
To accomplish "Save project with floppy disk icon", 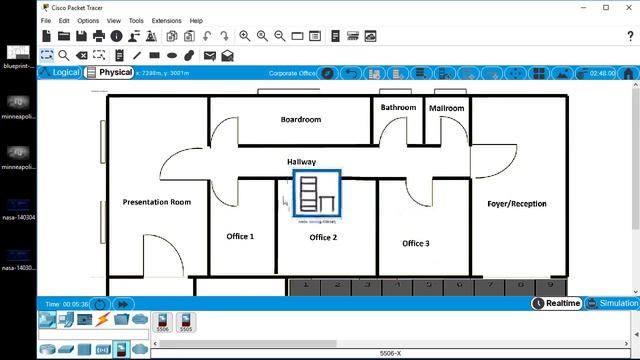I will click(x=82, y=36).
